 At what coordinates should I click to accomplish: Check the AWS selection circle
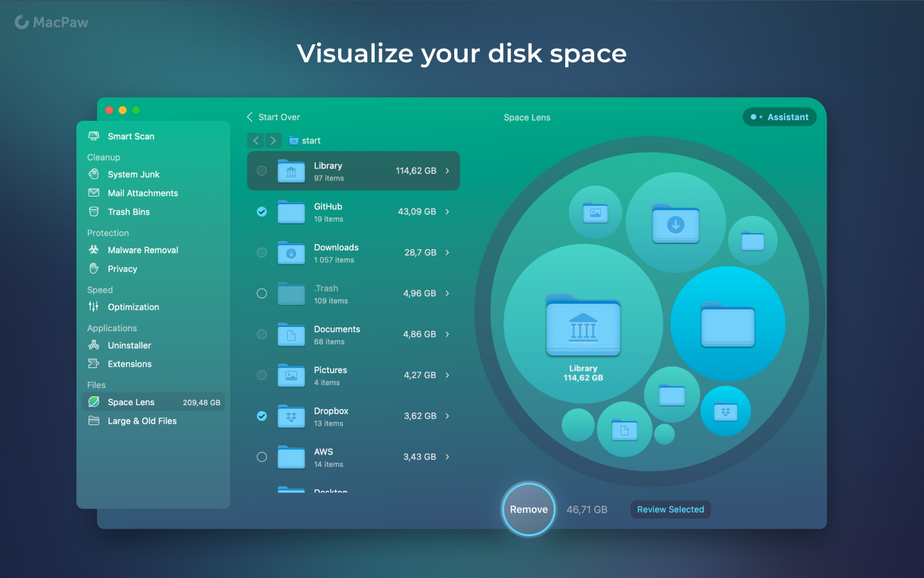pyautogui.click(x=262, y=457)
